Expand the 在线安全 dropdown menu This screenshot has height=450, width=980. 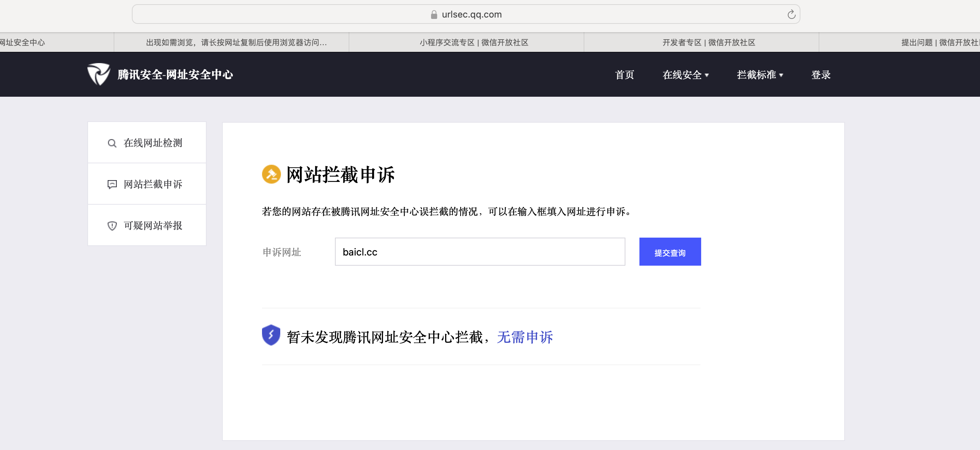685,75
